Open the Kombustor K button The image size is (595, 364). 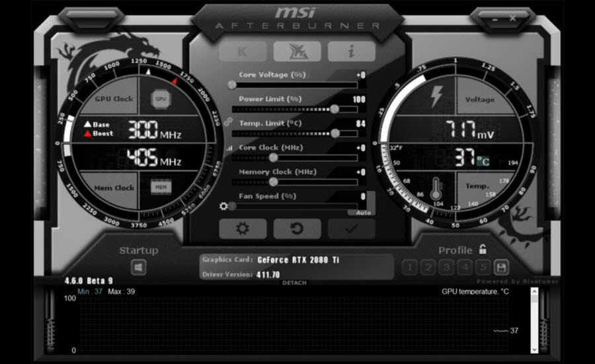243,51
